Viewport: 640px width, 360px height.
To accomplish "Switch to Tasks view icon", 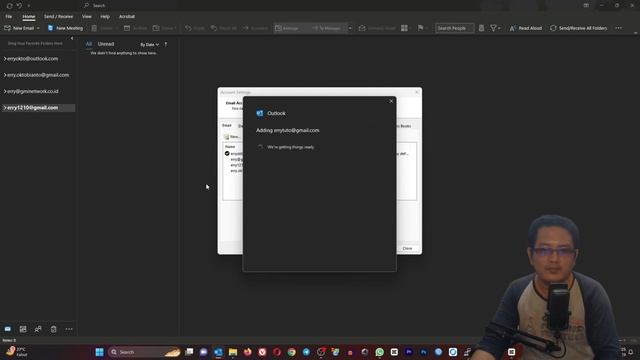I will pyautogui.click(x=53, y=329).
